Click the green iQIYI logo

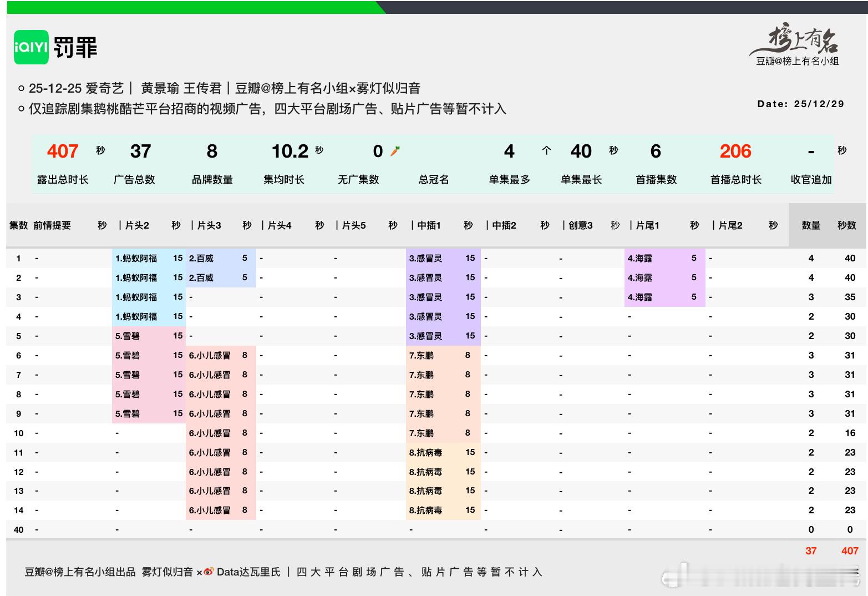tap(31, 47)
